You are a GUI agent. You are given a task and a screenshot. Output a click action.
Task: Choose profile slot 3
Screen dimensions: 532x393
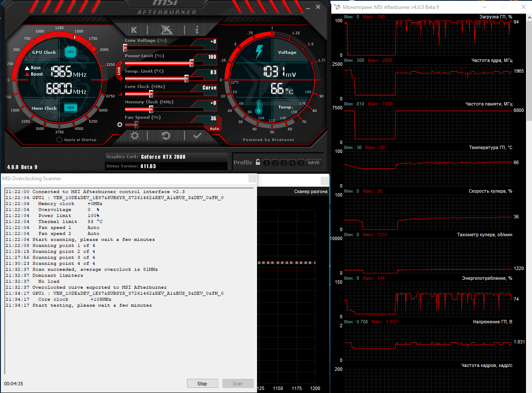click(284, 162)
